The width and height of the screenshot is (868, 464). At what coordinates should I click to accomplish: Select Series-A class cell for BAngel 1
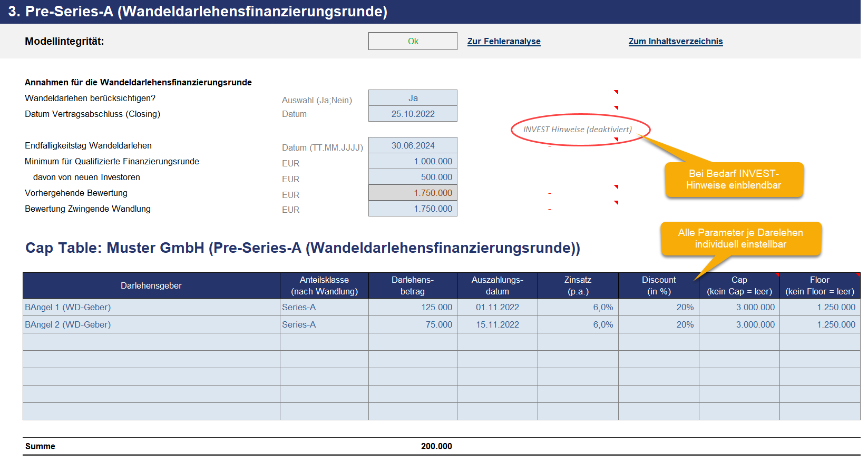pyautogui.click(x=324, y=307)
